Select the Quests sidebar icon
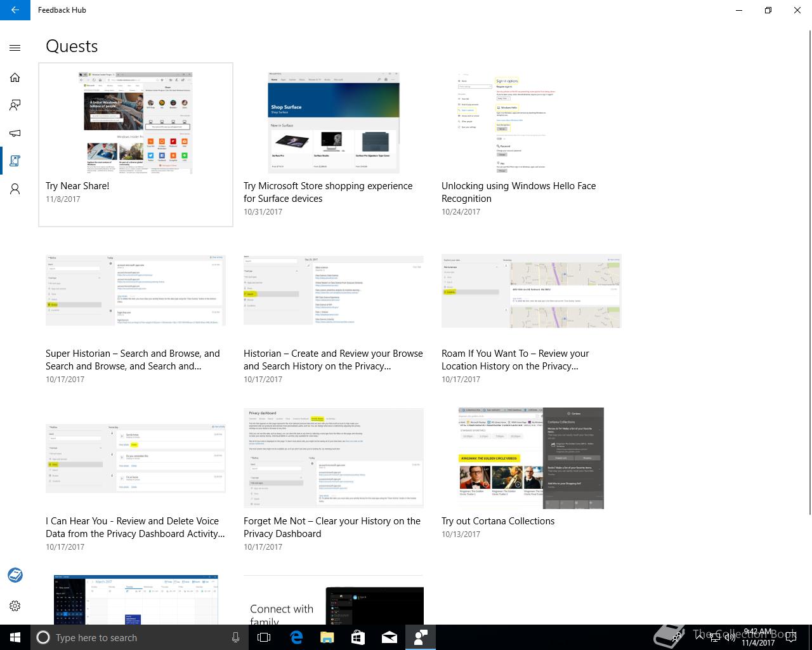Viewport: 812px width, 650px height. tap(15, 161)
